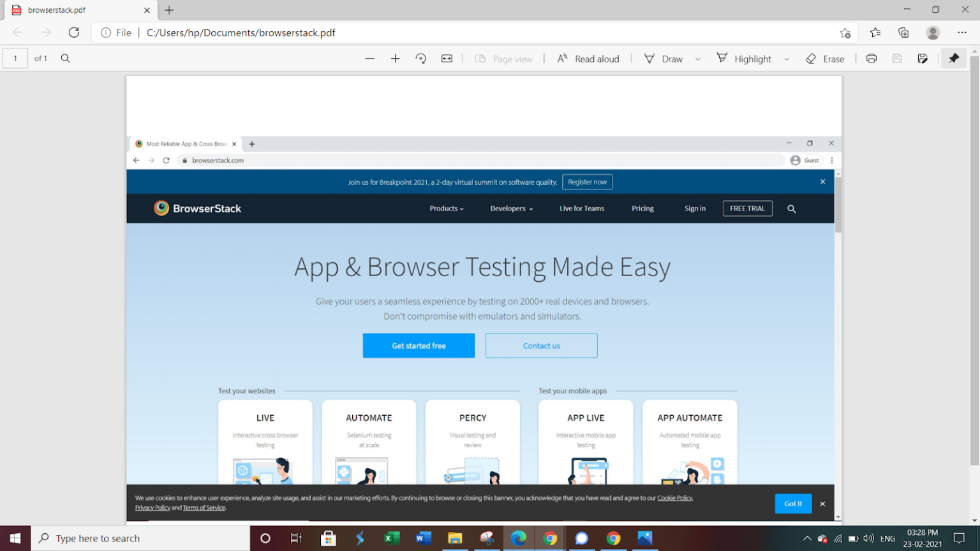The width and height of the screenshot is (980, 551).
Task: Print the PDF using the printer icon
Action: tap(872, 58)
